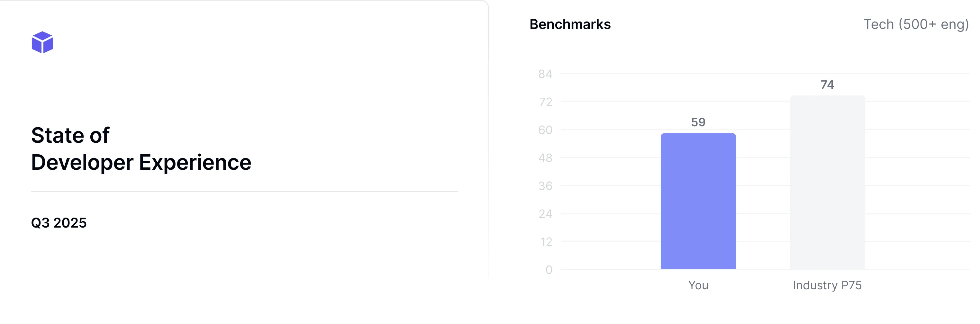Click the "You" x-axis label

(x=698, y=285)
